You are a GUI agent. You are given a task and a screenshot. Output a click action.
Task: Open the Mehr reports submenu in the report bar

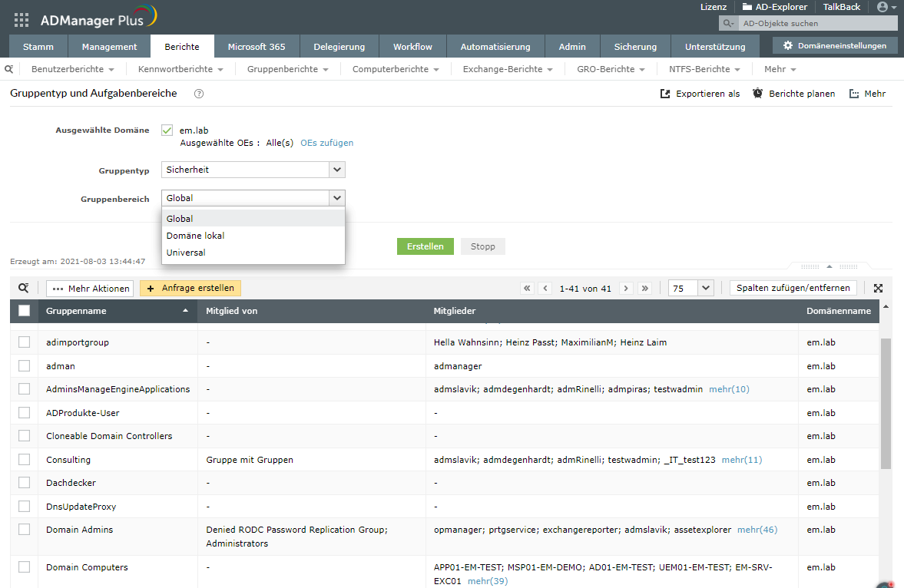780,69
